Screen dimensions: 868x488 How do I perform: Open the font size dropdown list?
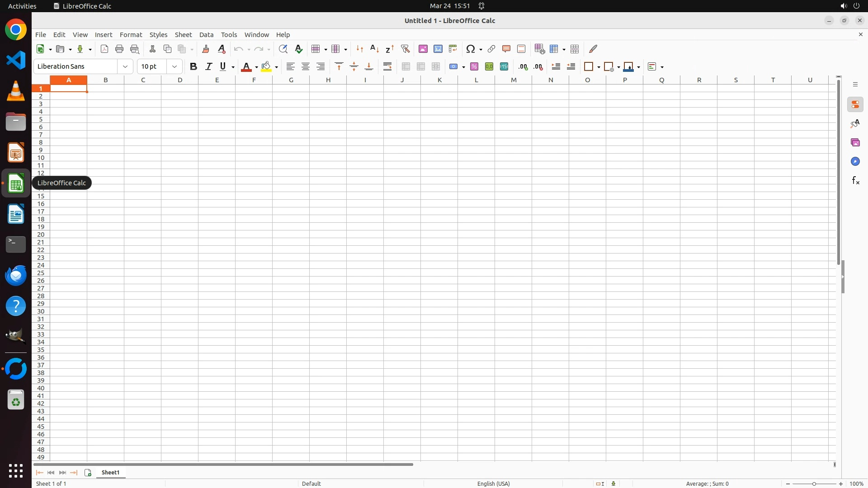coord(175,66)
